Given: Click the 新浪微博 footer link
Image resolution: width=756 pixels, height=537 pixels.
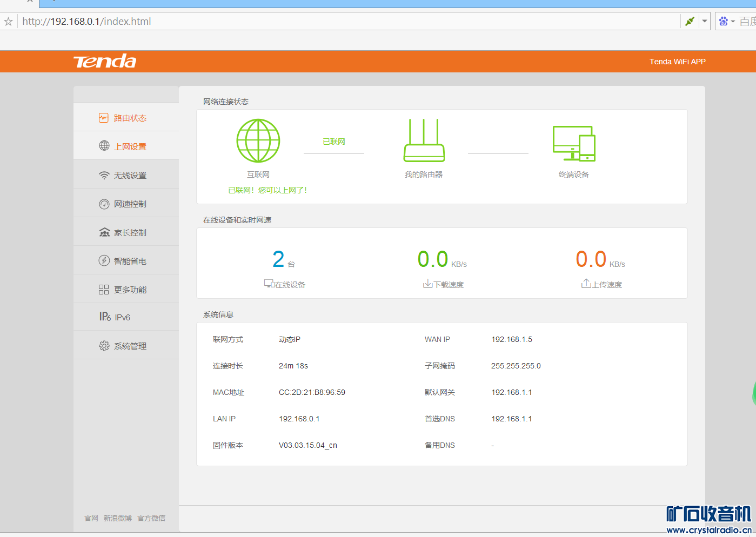Looking at the screenshot, I should point(118,518).
